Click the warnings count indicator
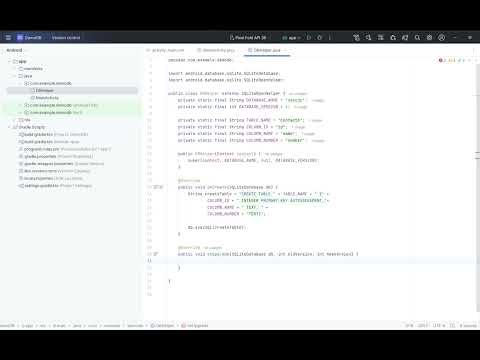The height and width of the screenshot is (360, 480). click(x=452, y=60)
